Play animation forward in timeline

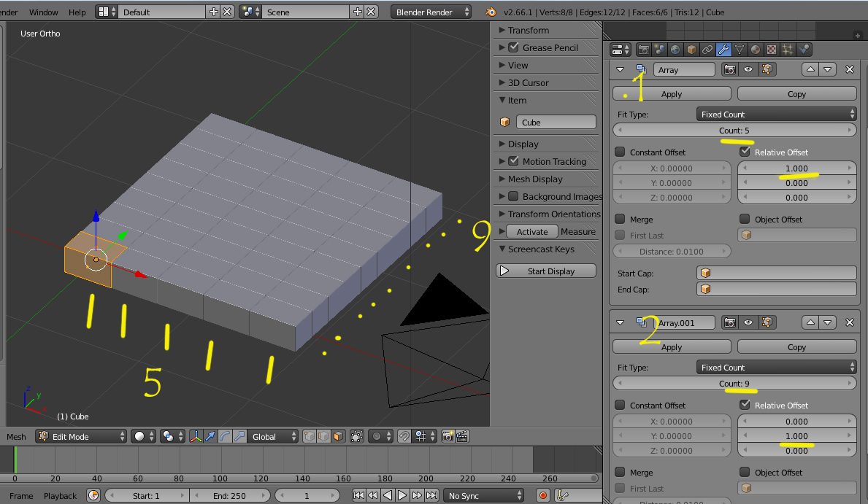402,495
